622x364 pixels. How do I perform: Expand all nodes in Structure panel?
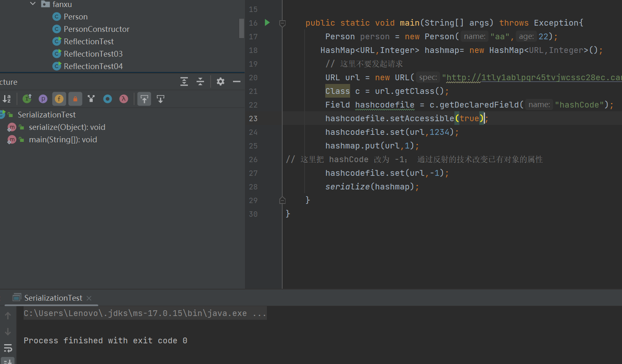184,81
